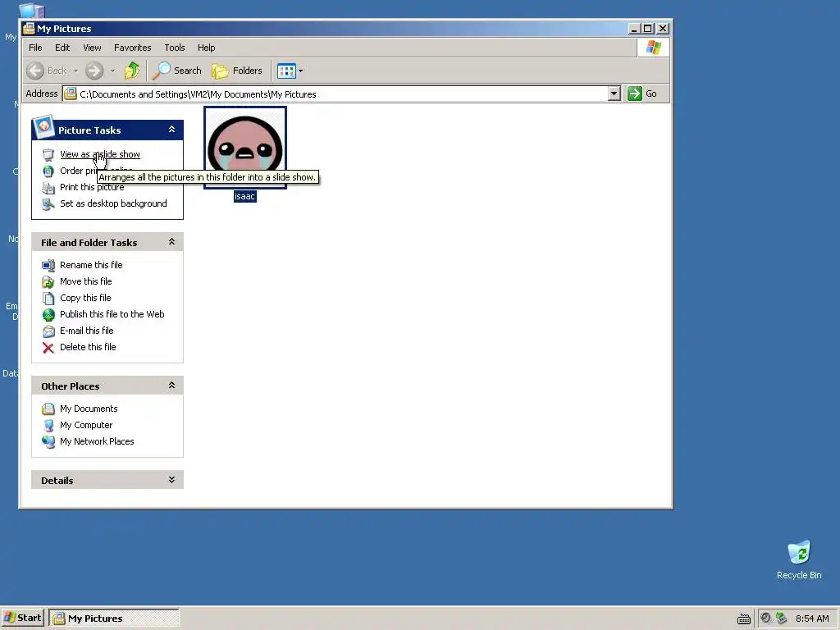
Task: Click Move this file link
Action: point(85,282)
